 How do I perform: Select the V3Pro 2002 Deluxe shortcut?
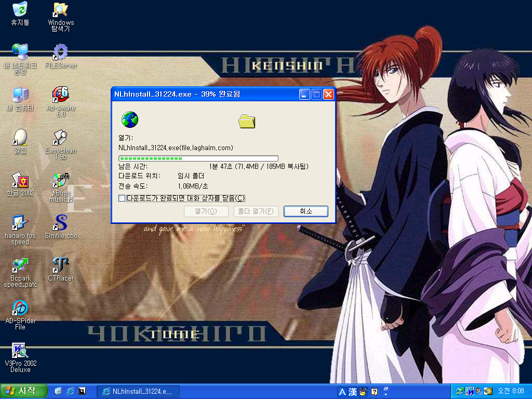pos(20,357)
